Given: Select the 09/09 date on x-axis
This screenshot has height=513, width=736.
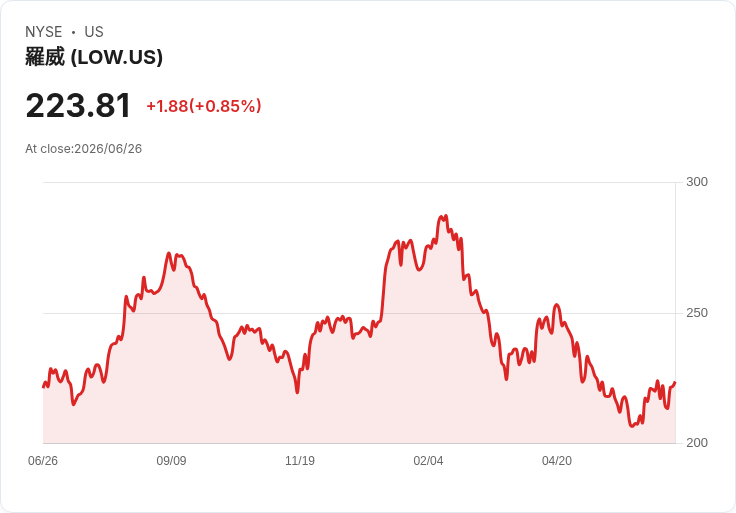Looking at the screenshot, I should [171, 461].
